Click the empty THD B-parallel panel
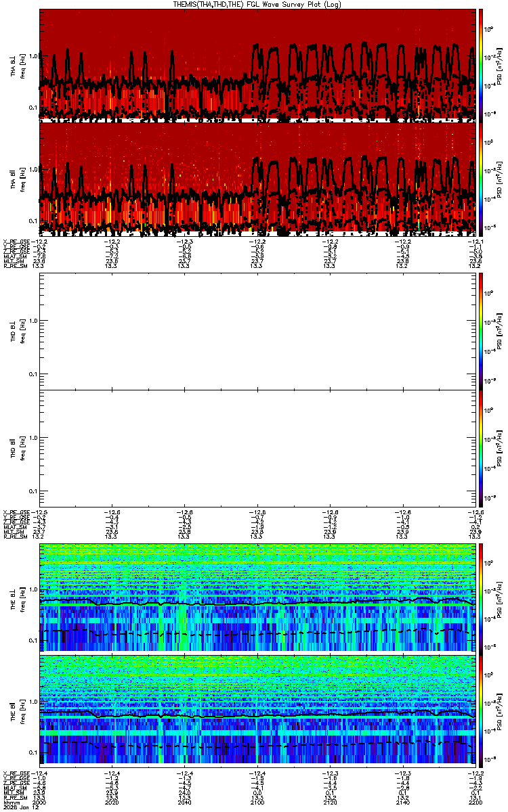Viewport: 508px width, 812px height. click(257, 447)
